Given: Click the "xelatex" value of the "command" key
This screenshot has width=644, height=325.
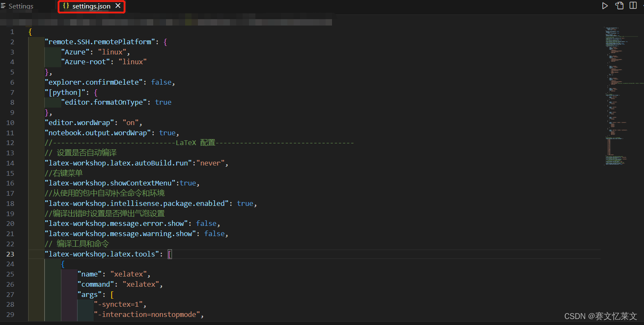Looking at the screenshot, I should 141,285.
